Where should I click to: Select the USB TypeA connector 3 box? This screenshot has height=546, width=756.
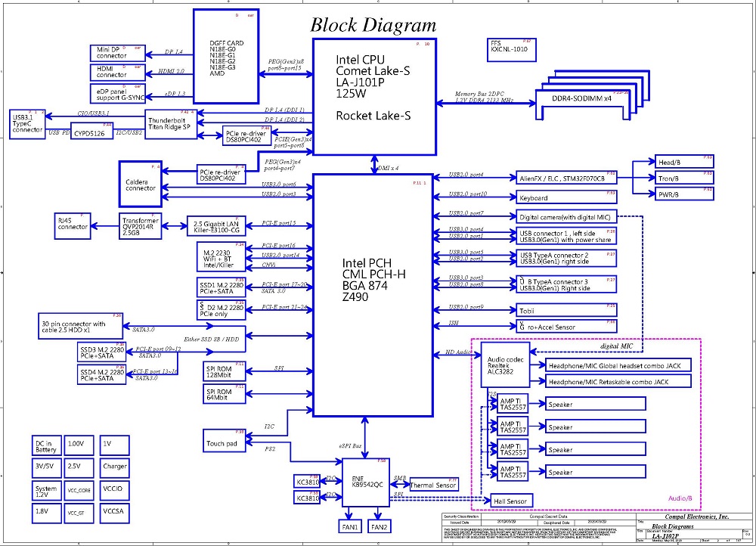point(566,284)
